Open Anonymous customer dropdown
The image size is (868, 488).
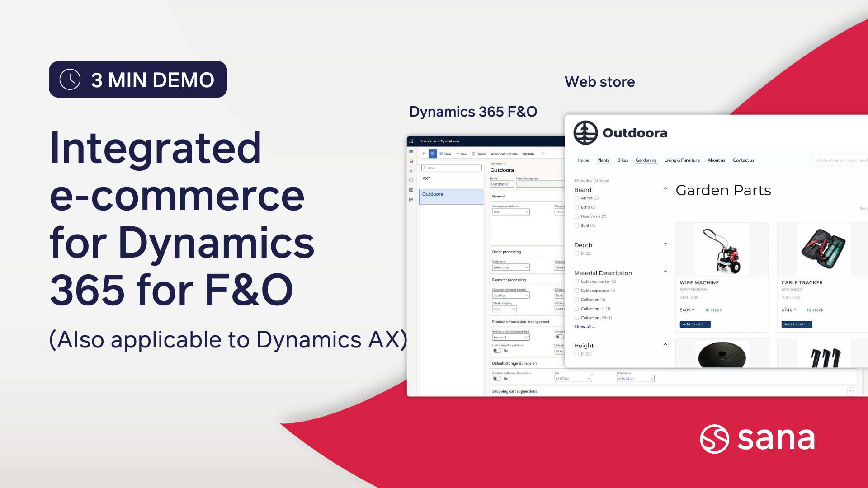point(511,212)
